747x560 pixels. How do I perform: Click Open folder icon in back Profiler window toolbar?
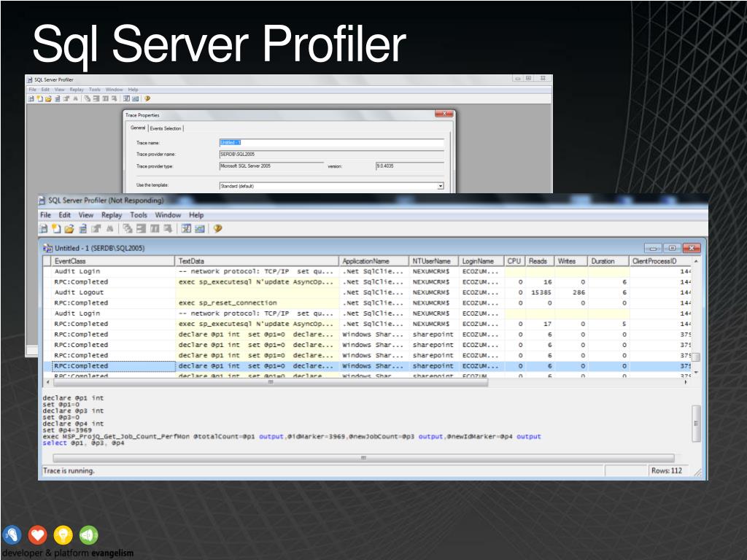pos(49,99)
